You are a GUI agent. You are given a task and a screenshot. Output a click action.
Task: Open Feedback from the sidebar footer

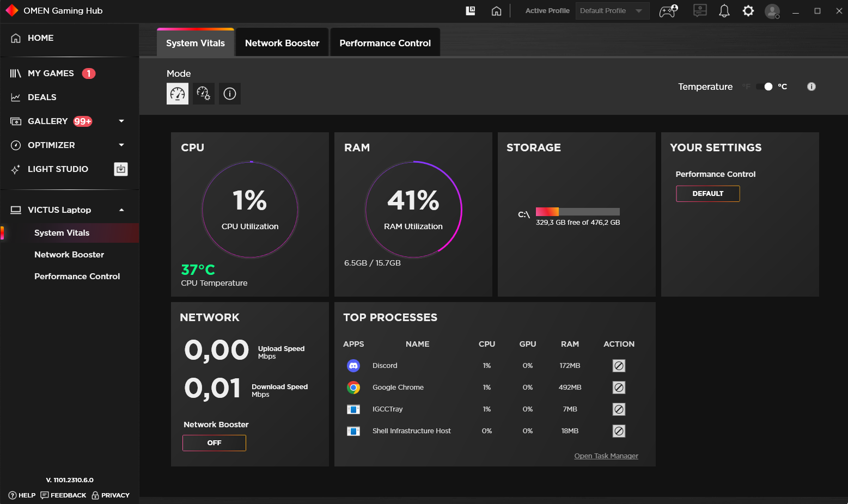coord(63,495)
